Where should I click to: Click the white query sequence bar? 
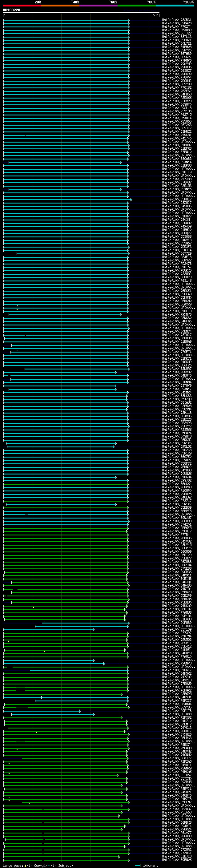(81, 12)
